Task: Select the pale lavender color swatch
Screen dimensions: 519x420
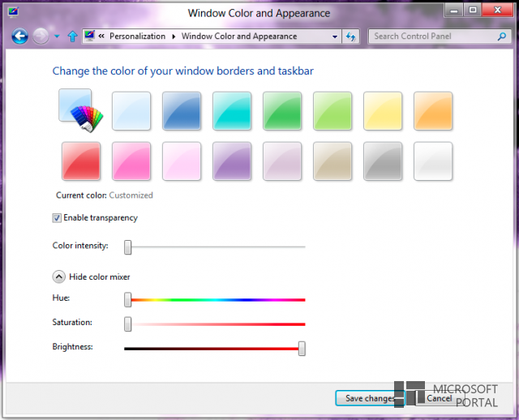Action: coord(282,161)
